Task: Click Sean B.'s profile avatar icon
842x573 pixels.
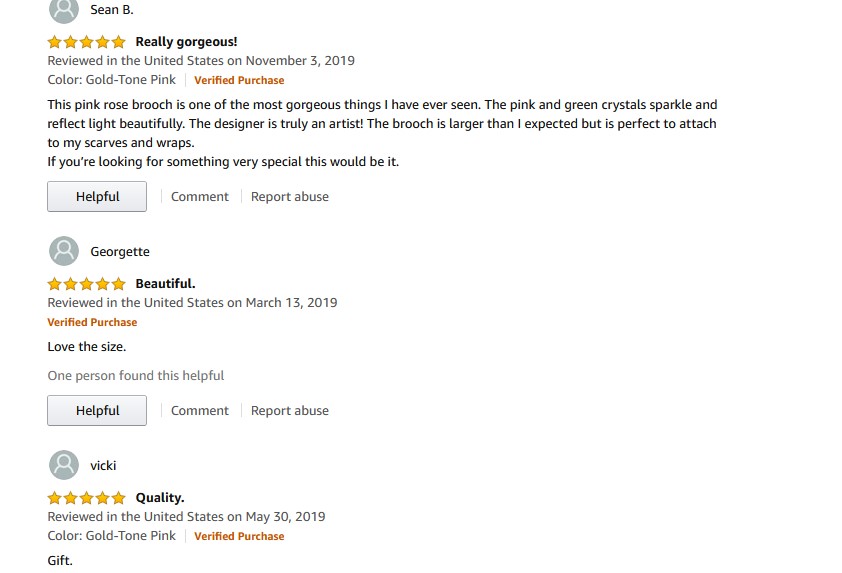Action: click(x=64, y=10)
